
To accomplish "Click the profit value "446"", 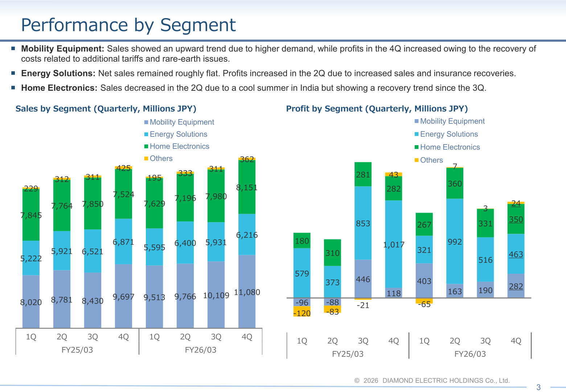I will [x=363, y=279].
